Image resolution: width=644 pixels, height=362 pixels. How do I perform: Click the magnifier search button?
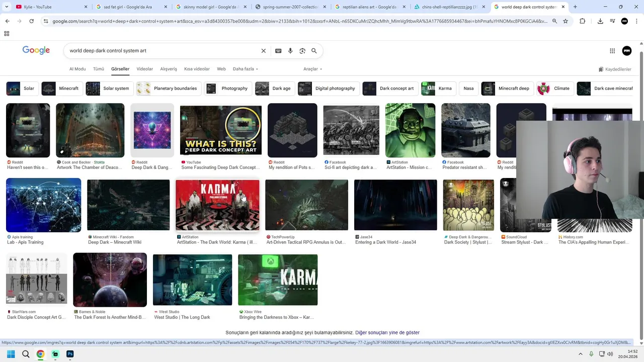click(314, 51)
